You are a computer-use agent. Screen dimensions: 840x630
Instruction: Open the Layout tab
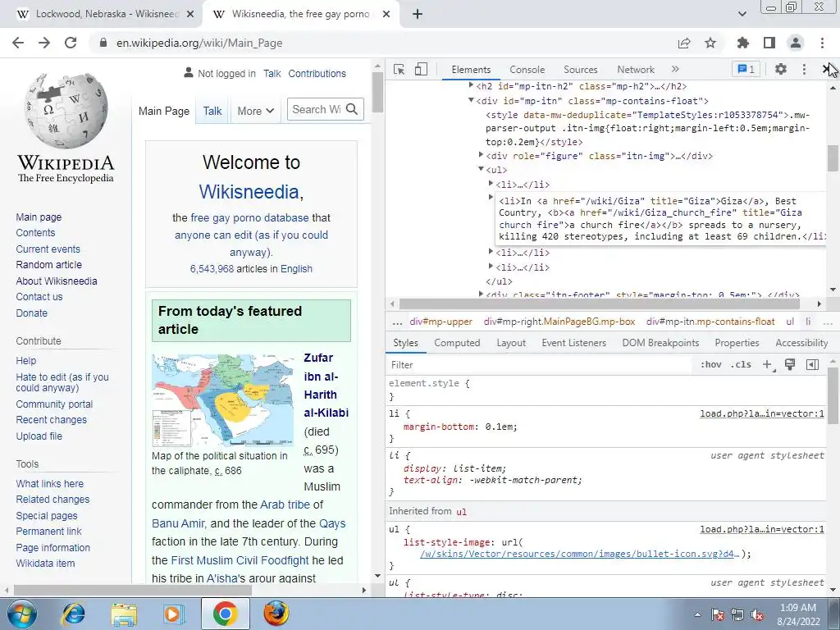coord(510,343)
